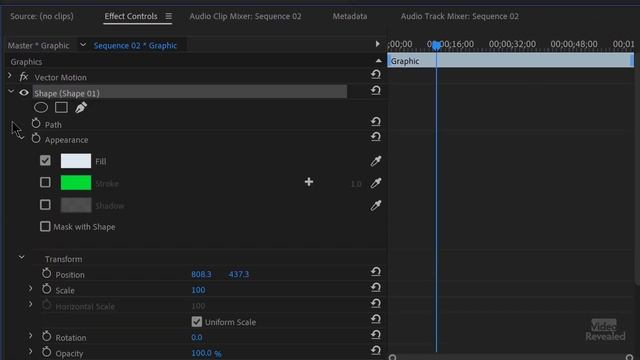Open the green Stroke color swatch
Screen dimensions: 640x360
(76, 182)
